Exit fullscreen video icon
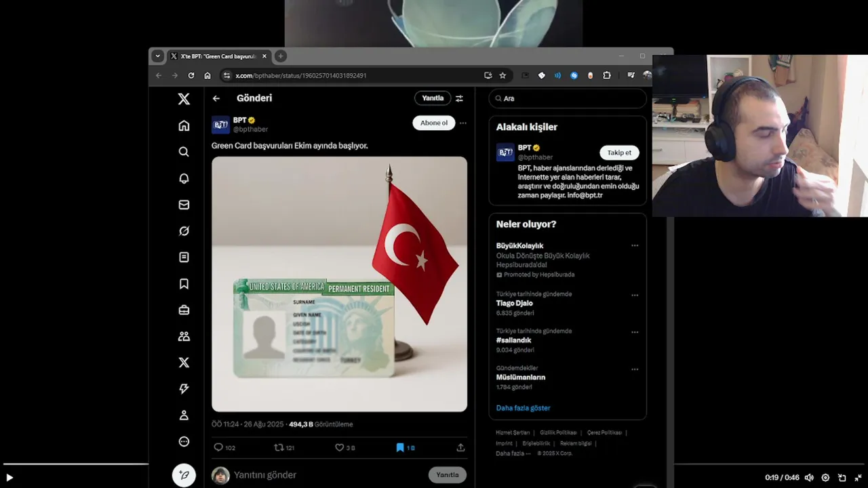The image size is (868, 488). point(858,477)
